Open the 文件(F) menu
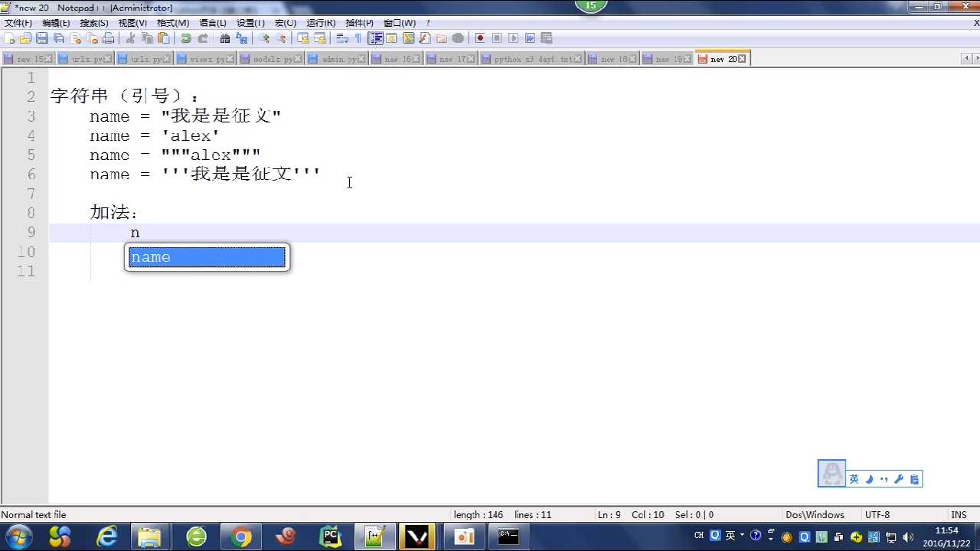 click(18, 23)
